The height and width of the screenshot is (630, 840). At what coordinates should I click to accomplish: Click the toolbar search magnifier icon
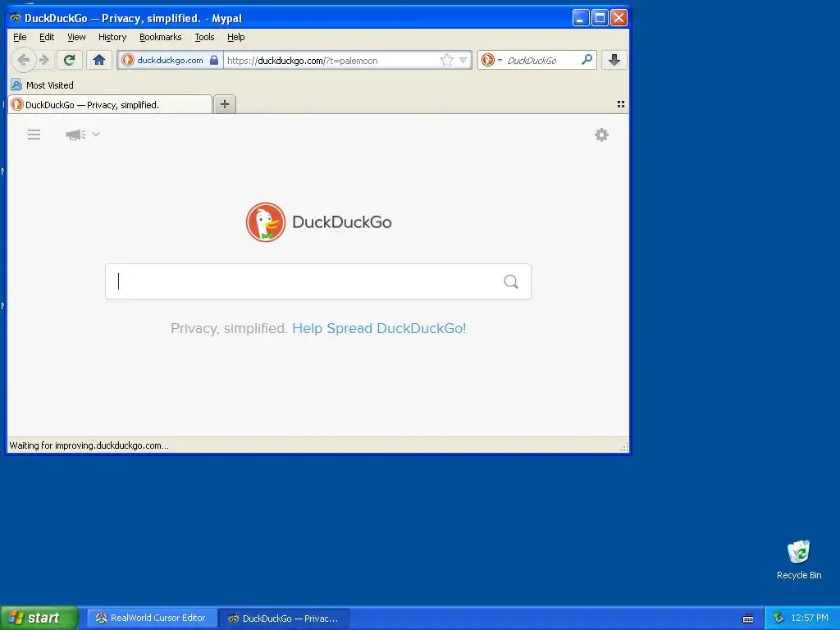[587, 59]
